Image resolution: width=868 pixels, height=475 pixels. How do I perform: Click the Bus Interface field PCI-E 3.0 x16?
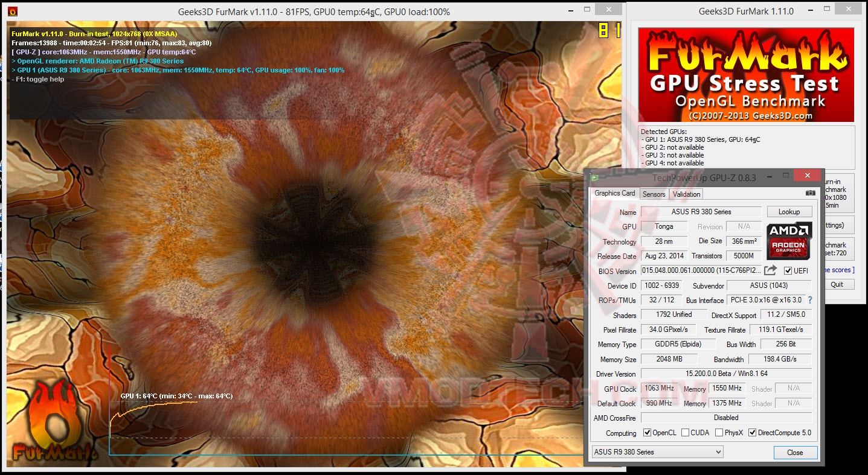[766, 300]
